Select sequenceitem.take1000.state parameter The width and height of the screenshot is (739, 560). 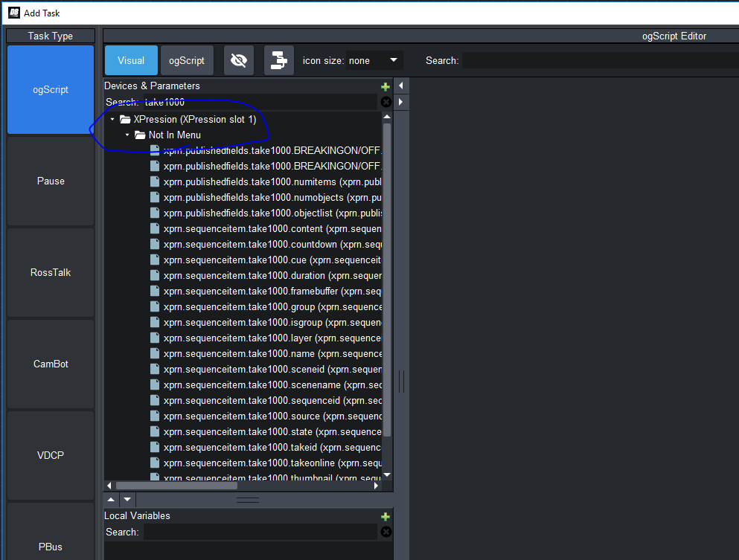[x=272, y=431]
